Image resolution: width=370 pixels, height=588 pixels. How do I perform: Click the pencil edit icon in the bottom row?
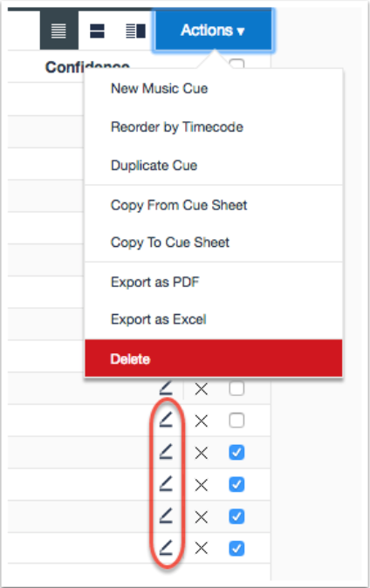coord(166,548)
